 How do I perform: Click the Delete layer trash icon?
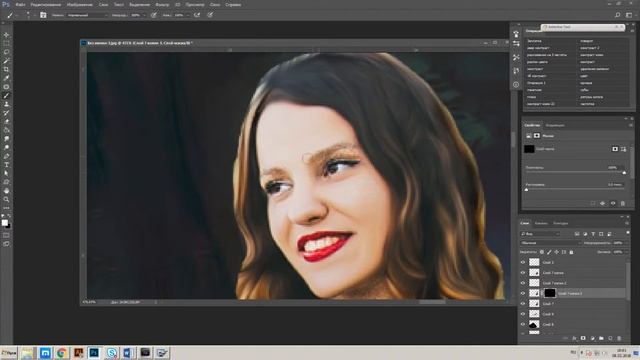(x=619, y=338)
